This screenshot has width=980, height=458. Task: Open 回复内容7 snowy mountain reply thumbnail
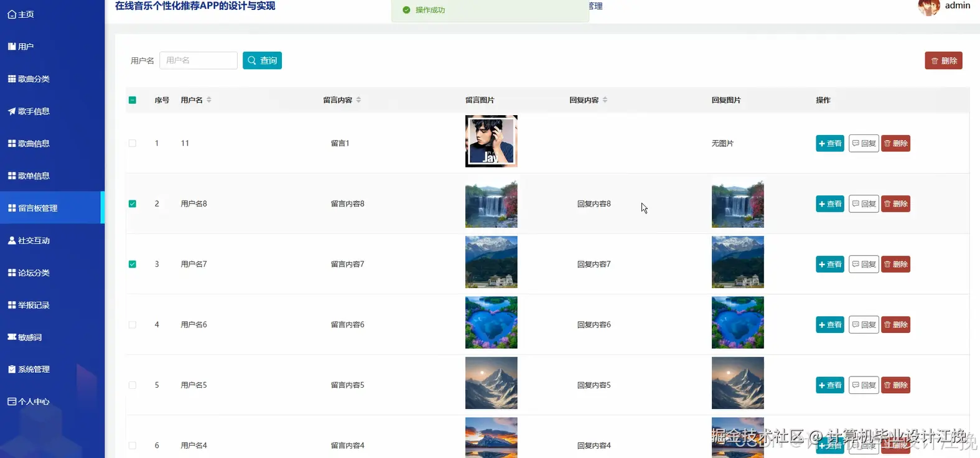pyautogui.click(x=738, y=262)
